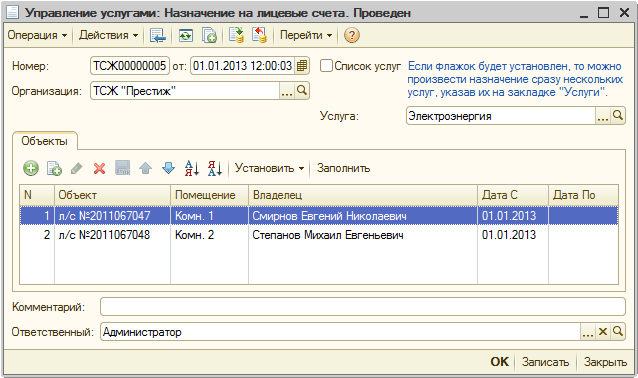Viewport: 638px width, 378px height.
Task: Click the OK button
Action: tap(499, 362)
